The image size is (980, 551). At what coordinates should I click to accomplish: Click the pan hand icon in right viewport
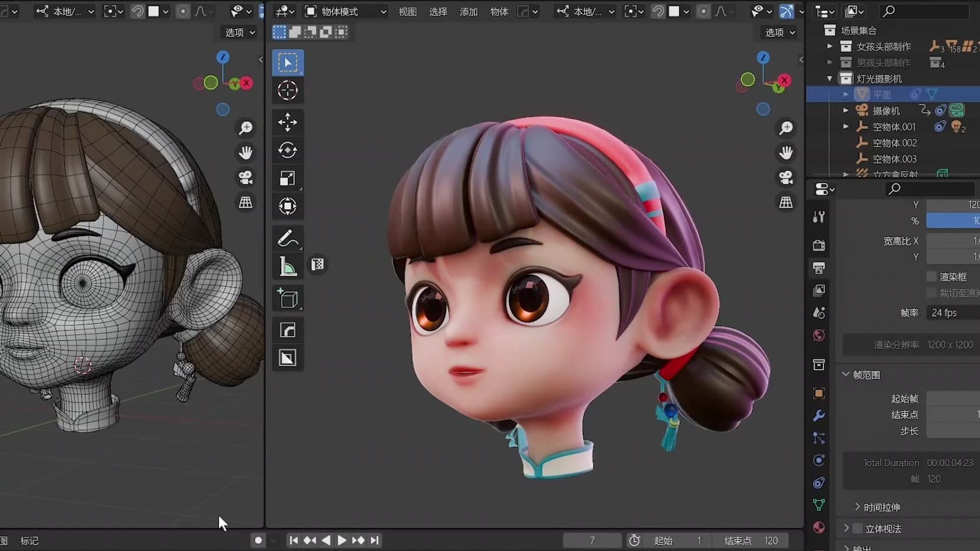click(x=786, y=152)
